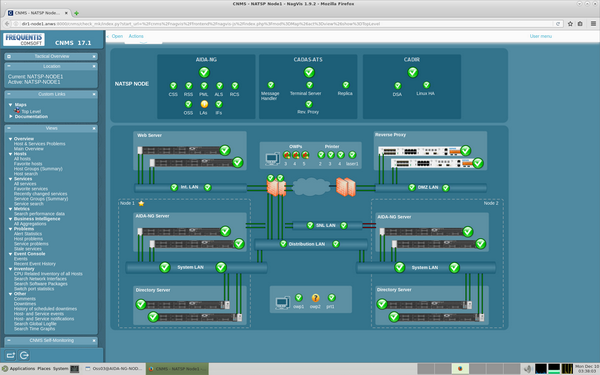Screen dimensions: 600x375
Task: Click the OWP 3 red status icon
Action: (x=287, y=155)
